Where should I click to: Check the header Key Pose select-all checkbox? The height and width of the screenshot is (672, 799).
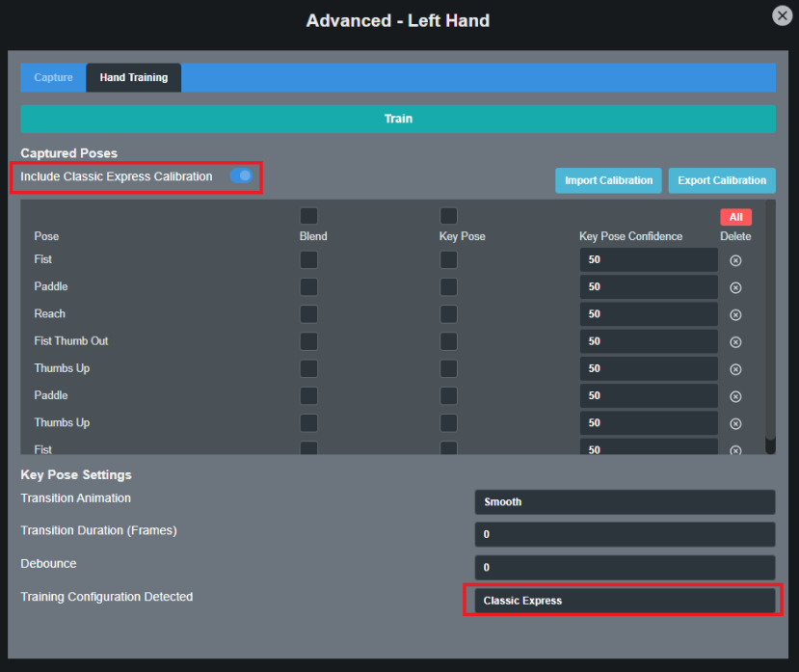click(448, 216)
